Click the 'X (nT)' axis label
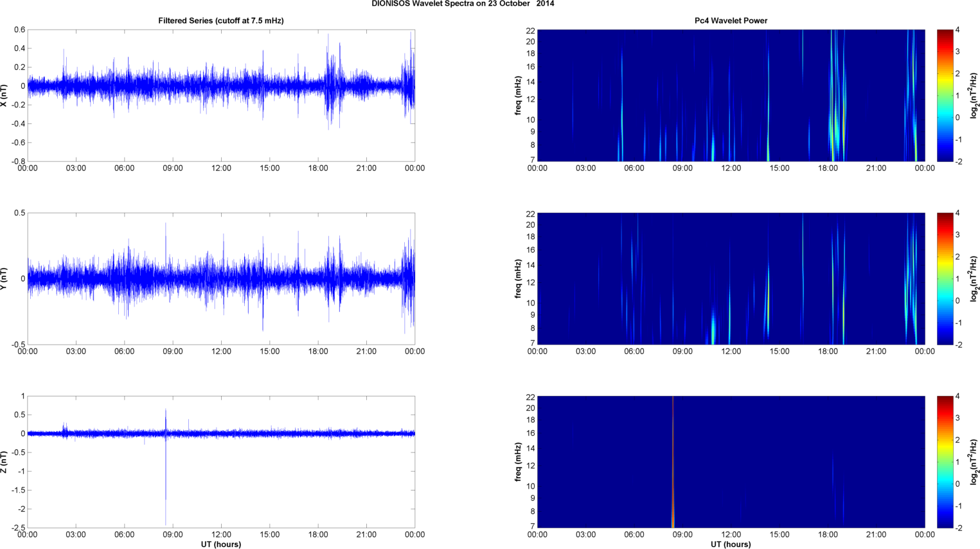Viewport: 980px width, 549px height. coord(4,95)
